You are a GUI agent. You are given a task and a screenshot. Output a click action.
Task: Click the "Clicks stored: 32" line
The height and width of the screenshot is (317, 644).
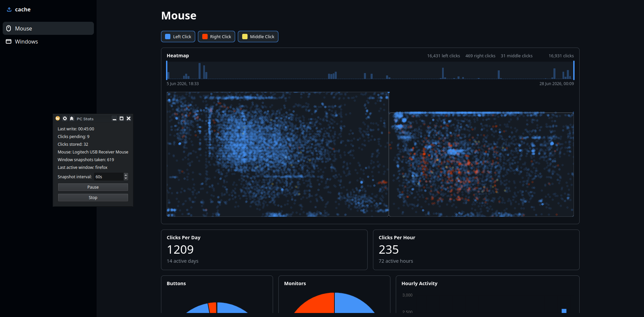click(73, 144)
